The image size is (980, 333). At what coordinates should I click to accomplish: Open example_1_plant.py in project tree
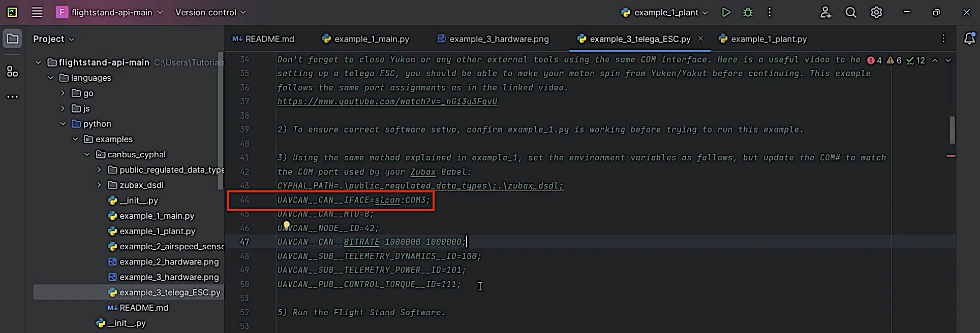click(x=151, y=231)
